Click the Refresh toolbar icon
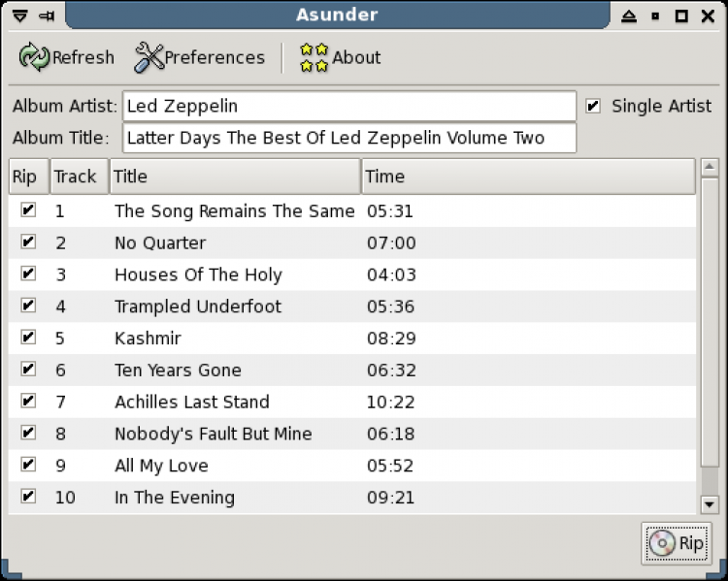The image size is (728, 581). (x=35, y=57)
